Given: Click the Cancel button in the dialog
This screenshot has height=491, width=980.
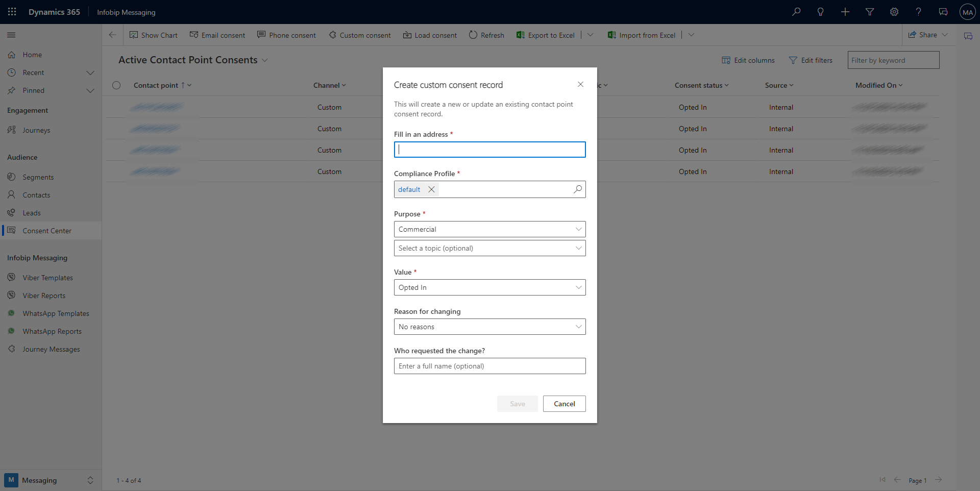Looking at the screenshot, I should 564,404.
